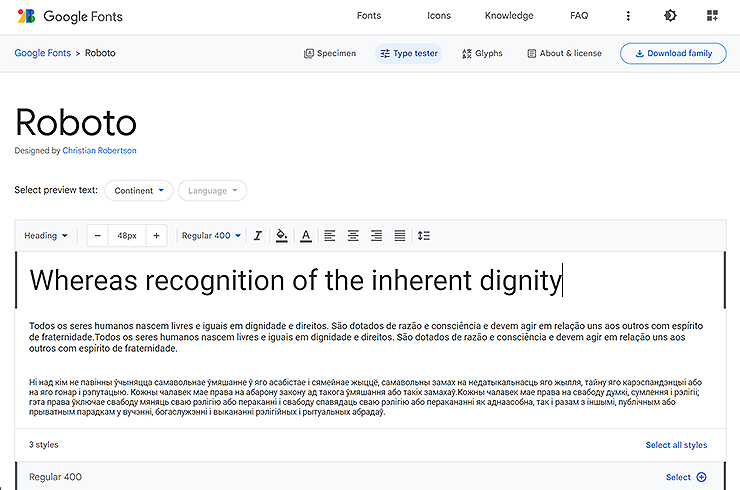Click the 'Regular 400' style row label
Screen dimensions: 740x490
[55, 477]
